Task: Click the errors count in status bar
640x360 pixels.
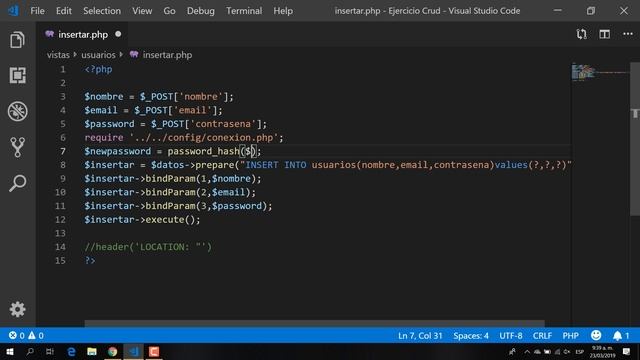Action: tap(17, 336)
